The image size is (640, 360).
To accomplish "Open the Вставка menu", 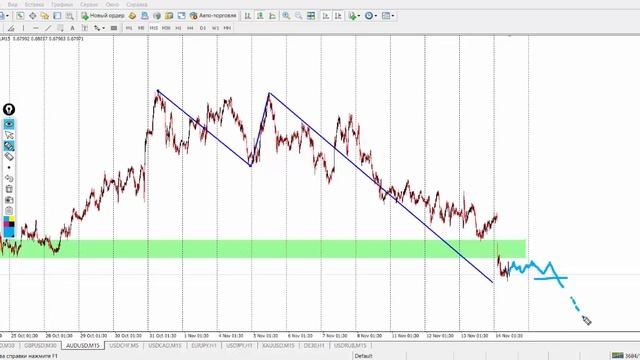I will (x=34, y=4).
